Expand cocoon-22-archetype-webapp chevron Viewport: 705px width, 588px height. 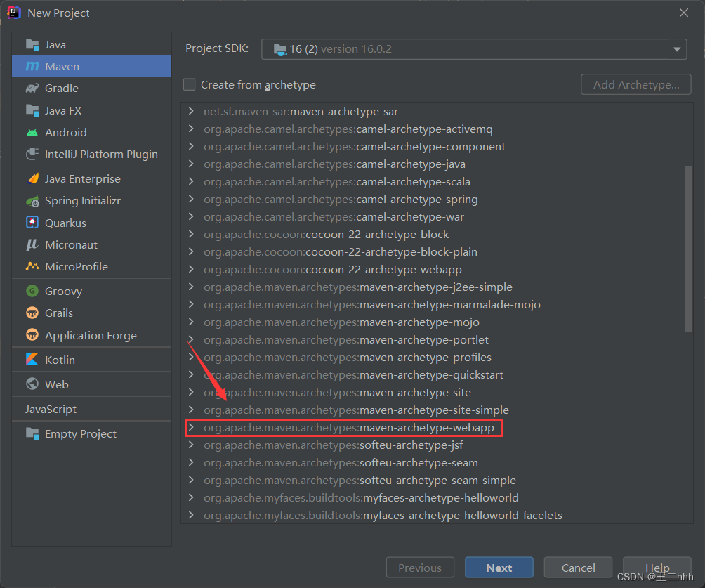coord(191,269)
